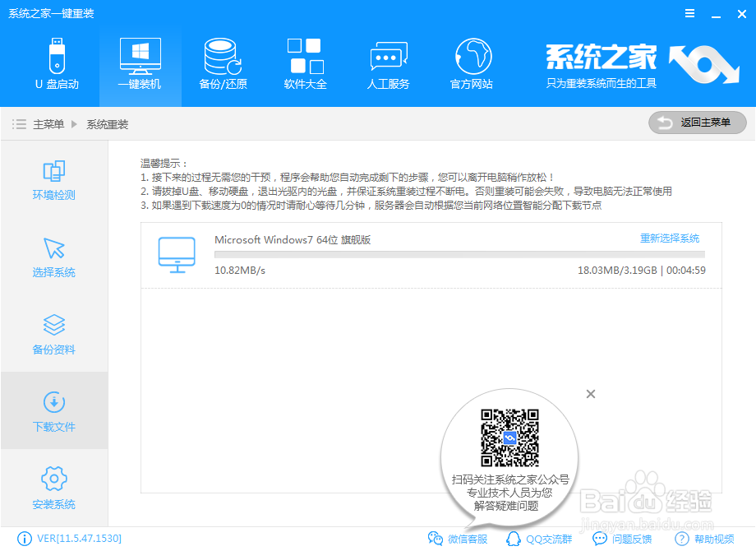Select the 一键装机 monitor icon
This screenshot has width=756, height=551.
click(140, 56)
